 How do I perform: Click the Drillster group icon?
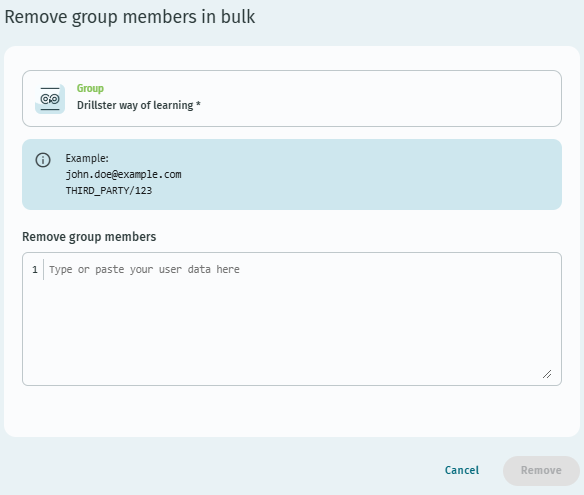tap(50, 99)
